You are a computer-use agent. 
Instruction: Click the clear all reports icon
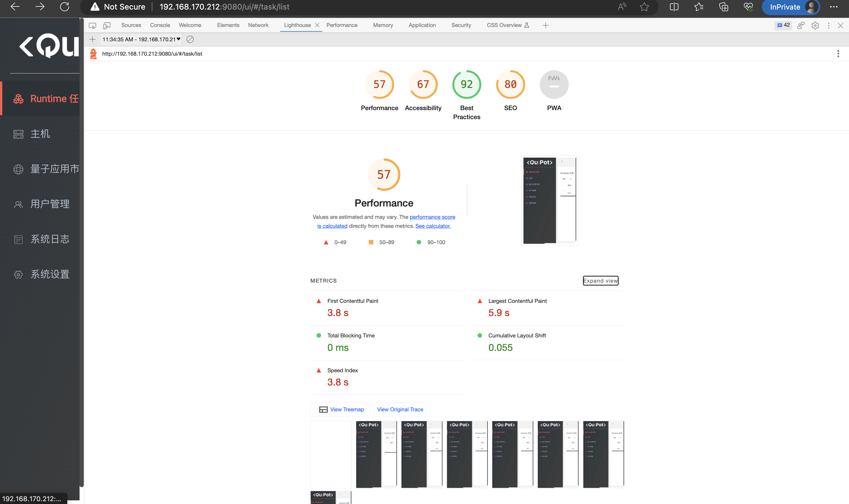(x=190, y=39)
